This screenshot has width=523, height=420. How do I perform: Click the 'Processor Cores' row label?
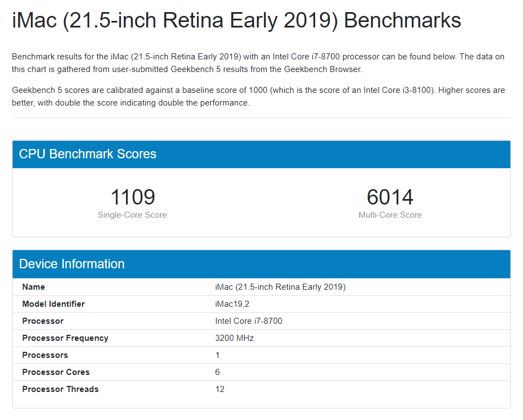(56, 372)
